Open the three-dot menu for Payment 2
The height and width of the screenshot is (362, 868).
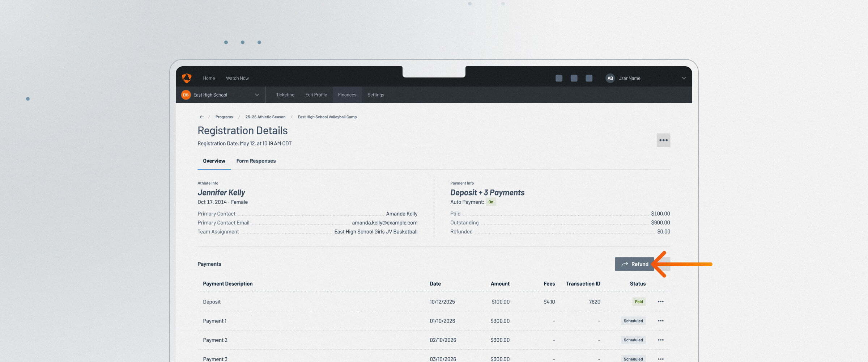coord(661,340)
